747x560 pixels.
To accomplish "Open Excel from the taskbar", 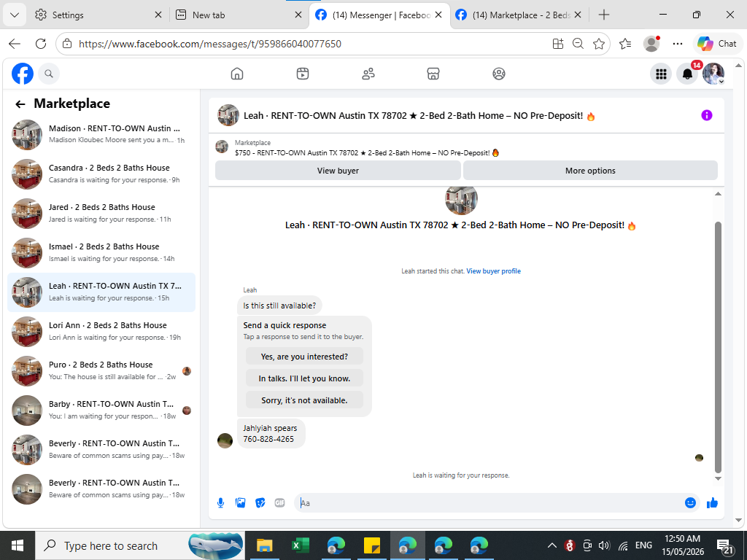I will point(300,545).
